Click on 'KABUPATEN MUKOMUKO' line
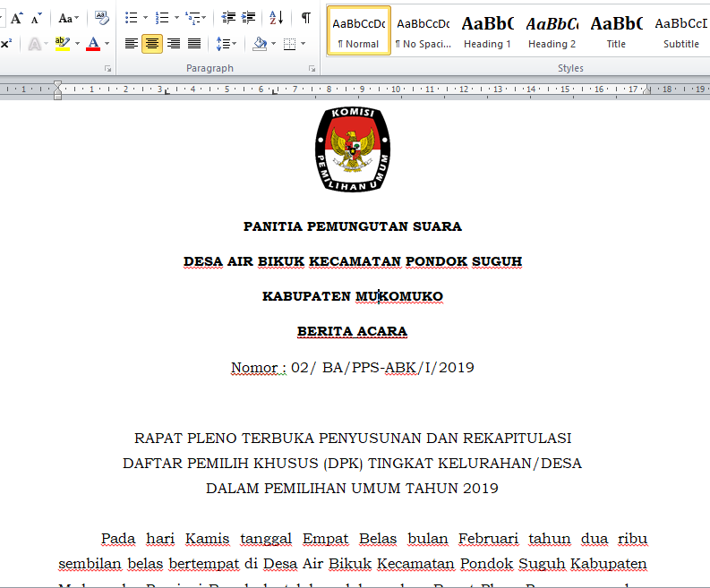This screenshot has width=710, height=588. pyautogui.click(x=353, y=296)
